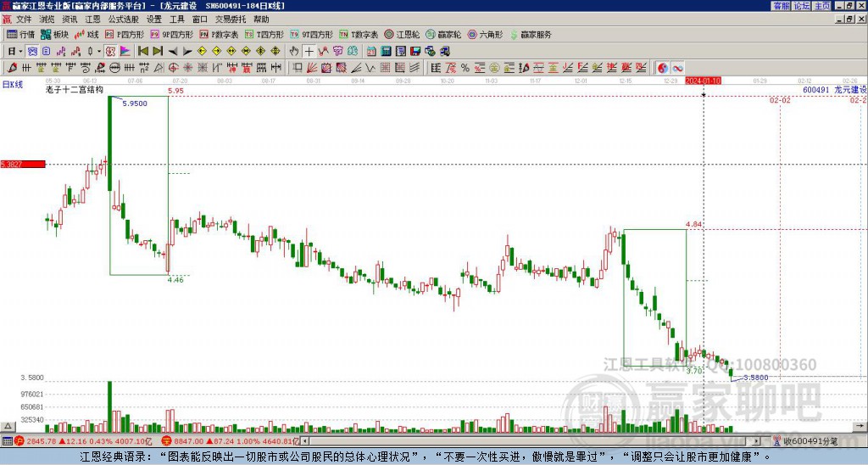Click the yin-yang taiji icon
Screen dimensions: 868x465
(663, 68)
